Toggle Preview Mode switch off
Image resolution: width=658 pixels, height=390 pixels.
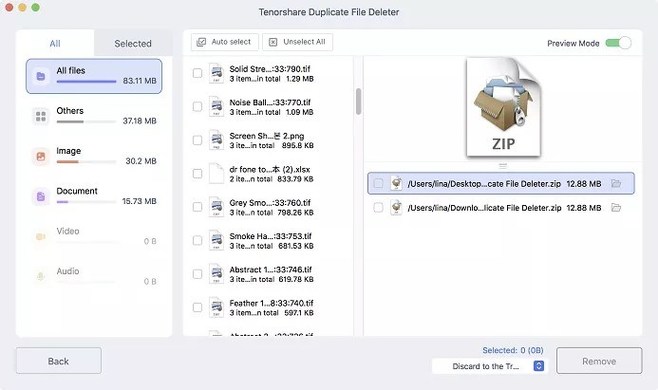tap(618, 43)
